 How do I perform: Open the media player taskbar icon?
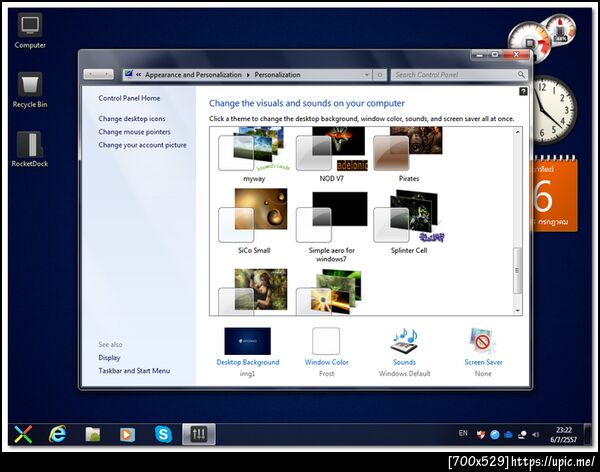click(127, 434)
